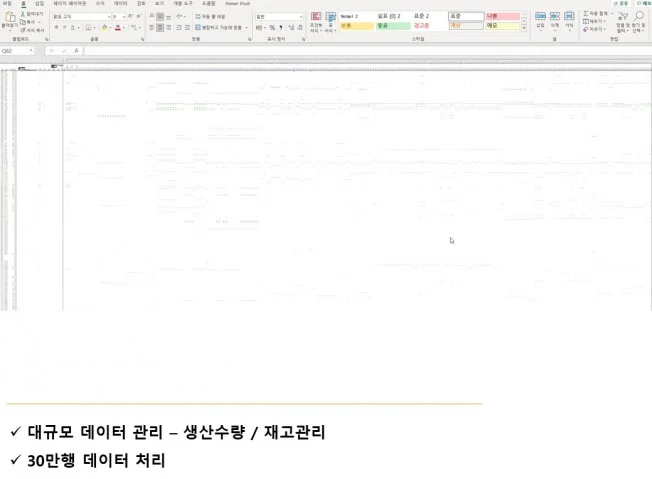
Task: Switch to the 개발 도구 tab
Action: click(x=183, y=3)
